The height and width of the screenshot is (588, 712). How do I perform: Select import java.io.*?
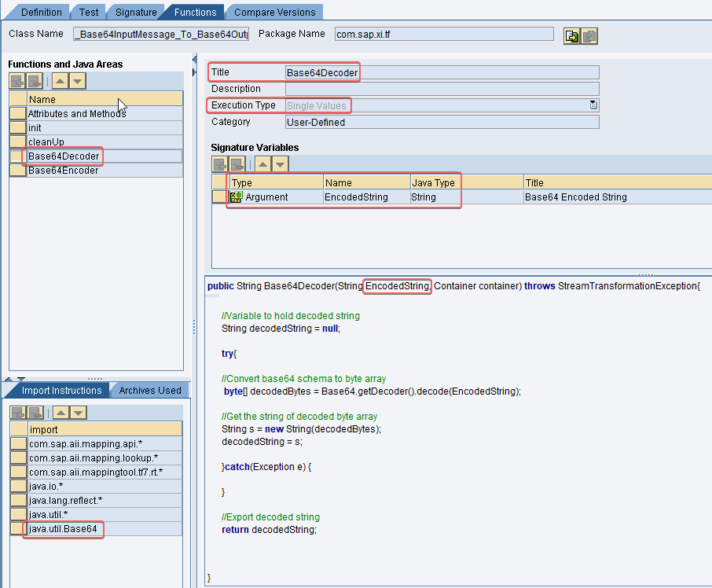pos(105,487)
